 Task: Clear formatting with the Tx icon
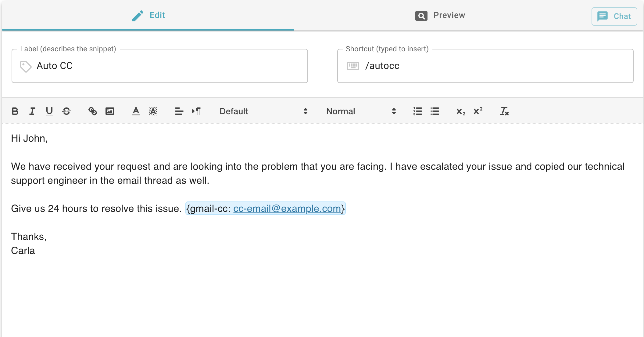tap(504, 111)
